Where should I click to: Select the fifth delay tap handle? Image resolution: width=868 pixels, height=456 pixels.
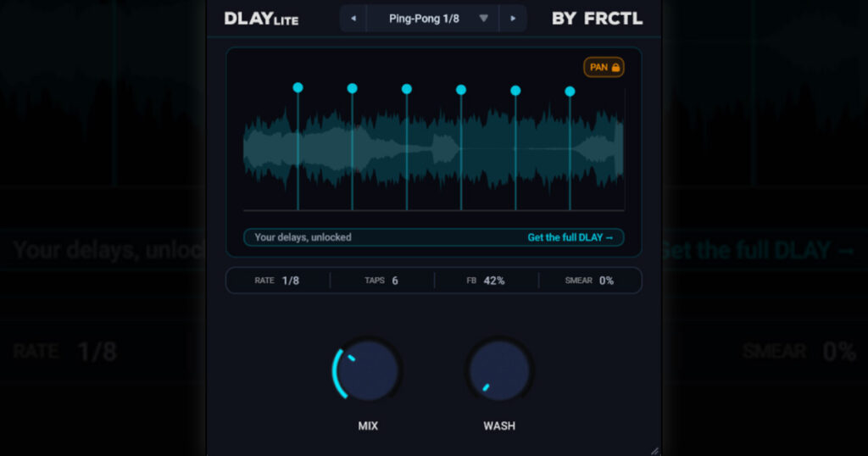515,90
